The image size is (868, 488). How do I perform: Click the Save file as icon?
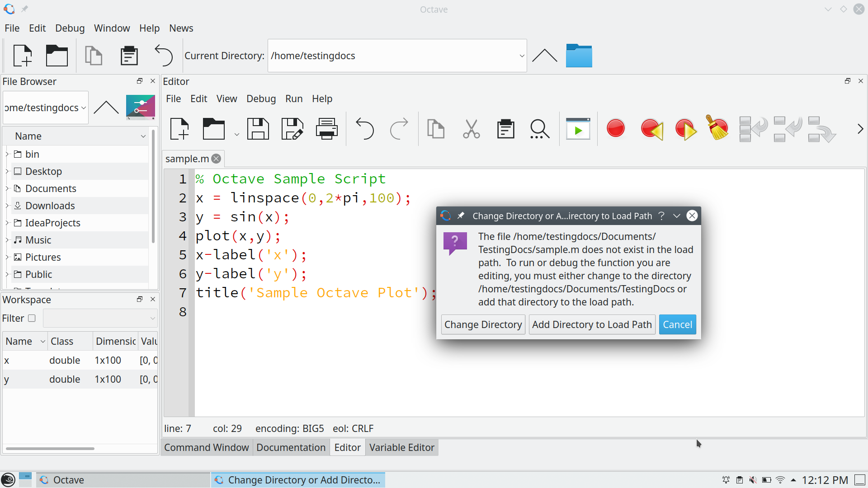[292, 130]
